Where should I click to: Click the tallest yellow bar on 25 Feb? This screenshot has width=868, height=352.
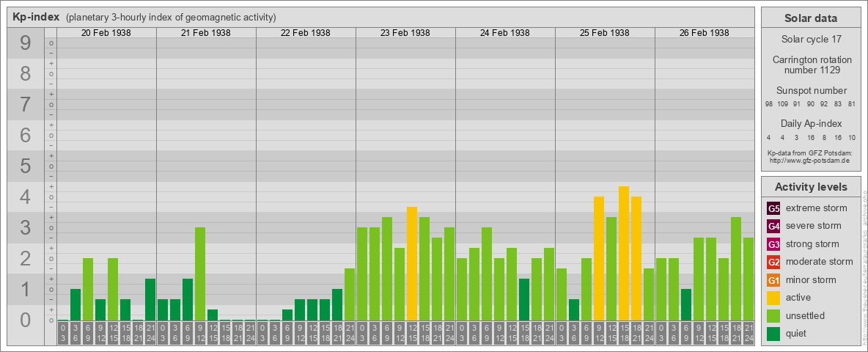624,253
